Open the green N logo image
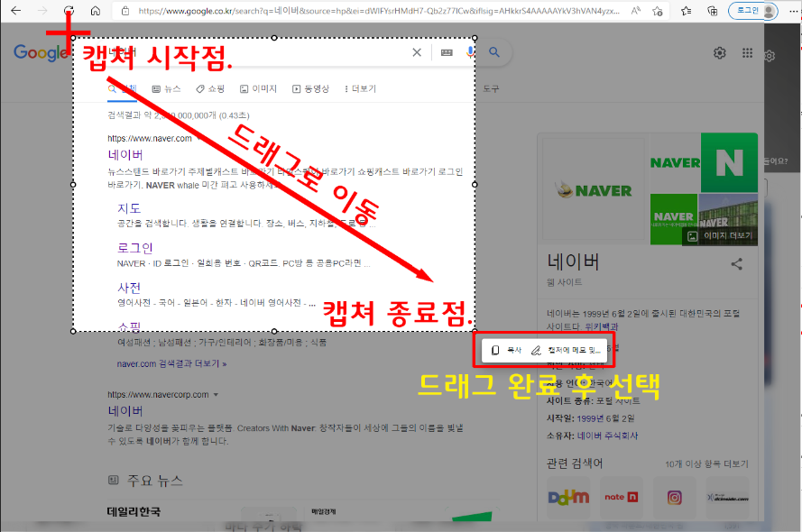The height and width of the screenshot is (532, 802). point(729,162)
